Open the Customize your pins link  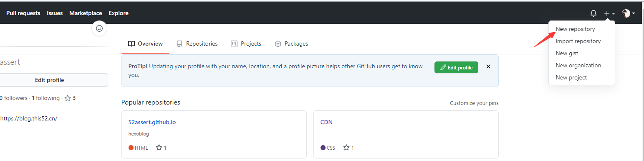[474, 103]
